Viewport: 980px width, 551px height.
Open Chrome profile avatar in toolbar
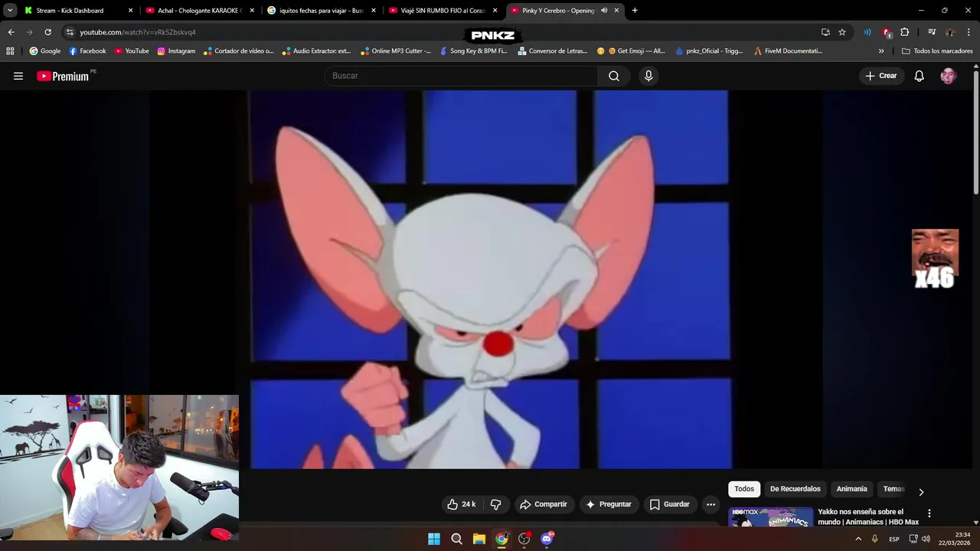950,32
